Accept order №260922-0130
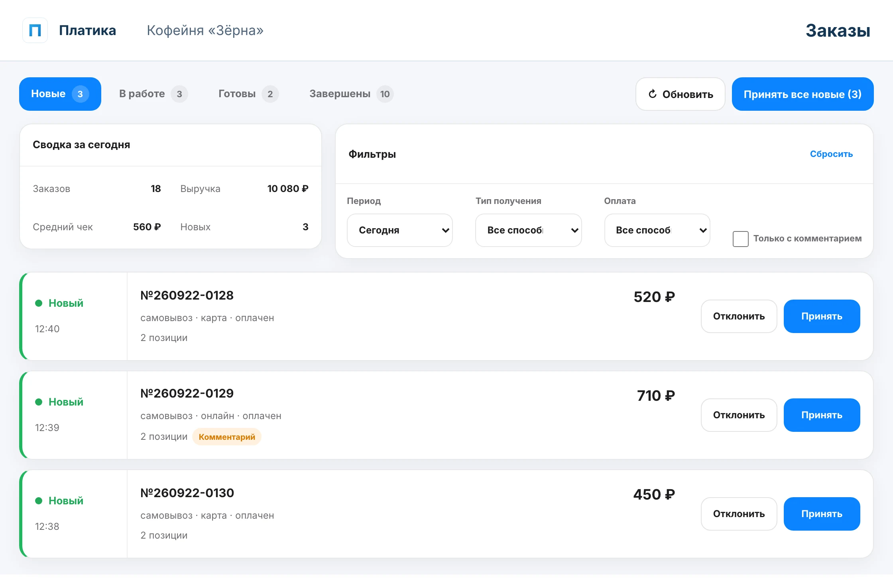Screen dimensions: 893x588 [822, 514]
